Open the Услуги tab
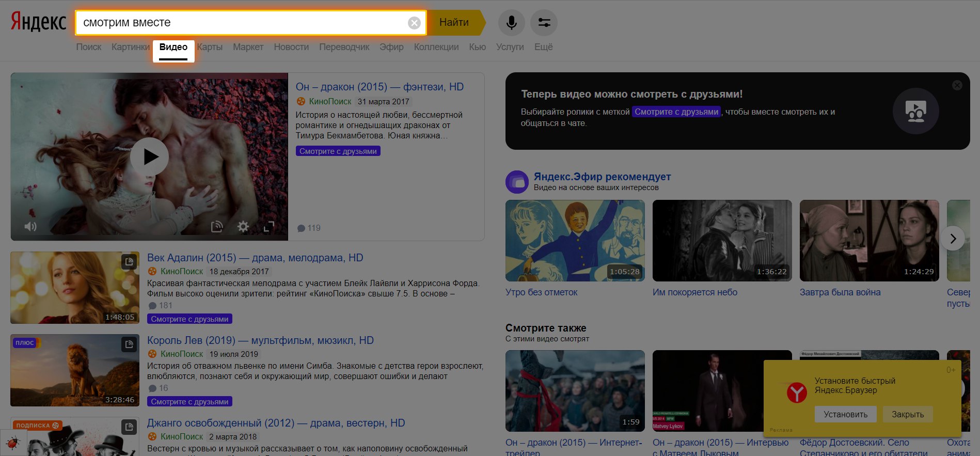The height and width of the screenshot is (456, 980). pos(510,47)
